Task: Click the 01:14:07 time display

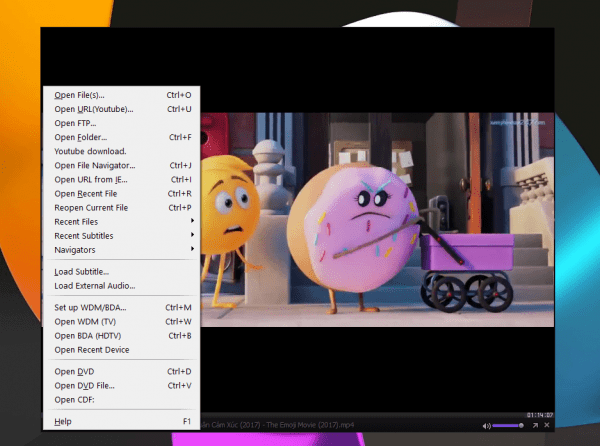Action: [540, 415]
